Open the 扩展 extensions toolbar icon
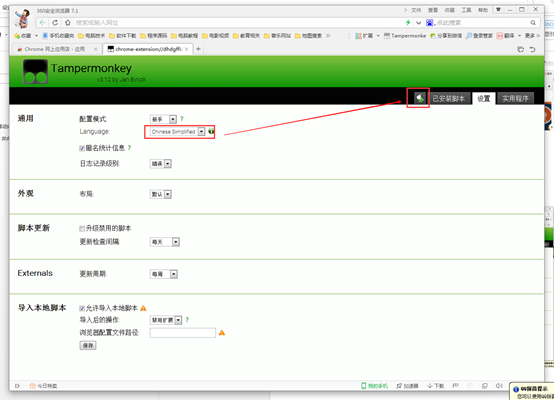This screenshot has height=400, width=554. [365, 36]
